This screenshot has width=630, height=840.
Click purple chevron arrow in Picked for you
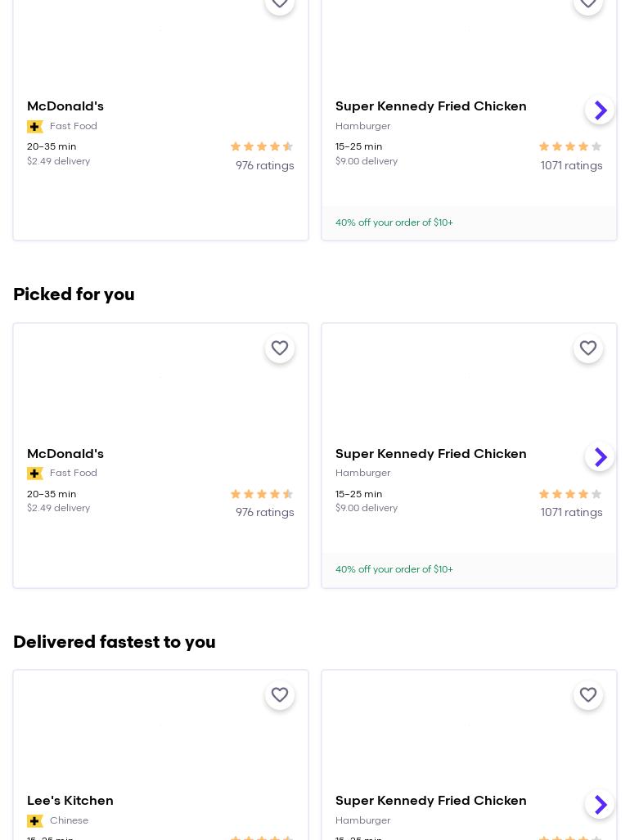[600, 457]
